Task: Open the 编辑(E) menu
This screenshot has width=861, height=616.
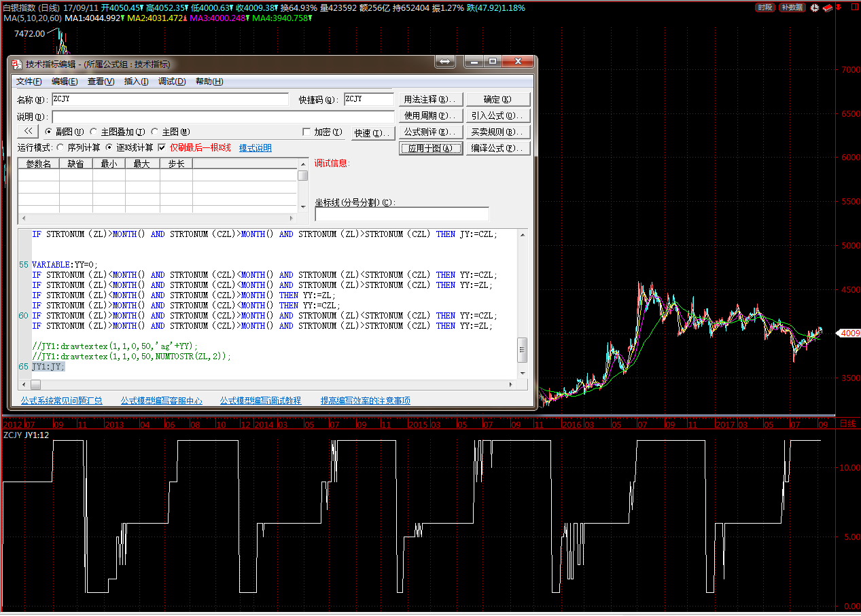Action: (x=65, y=81)
